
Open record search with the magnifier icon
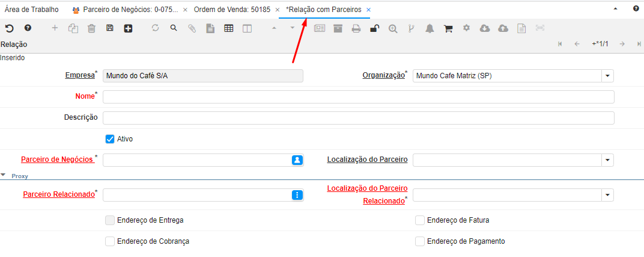(174, 28)
